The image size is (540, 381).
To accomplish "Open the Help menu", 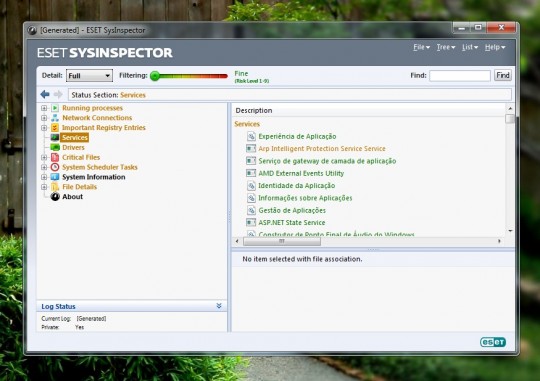I will pyautogui.click(x=495, y=47).
